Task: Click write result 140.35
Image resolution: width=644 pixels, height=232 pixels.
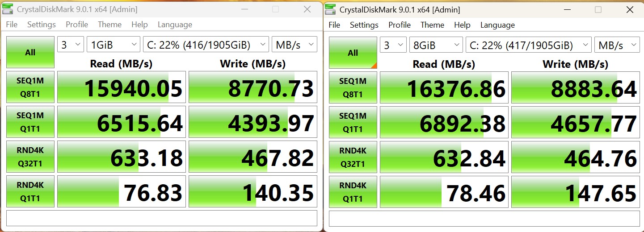Action: (253, 191)
